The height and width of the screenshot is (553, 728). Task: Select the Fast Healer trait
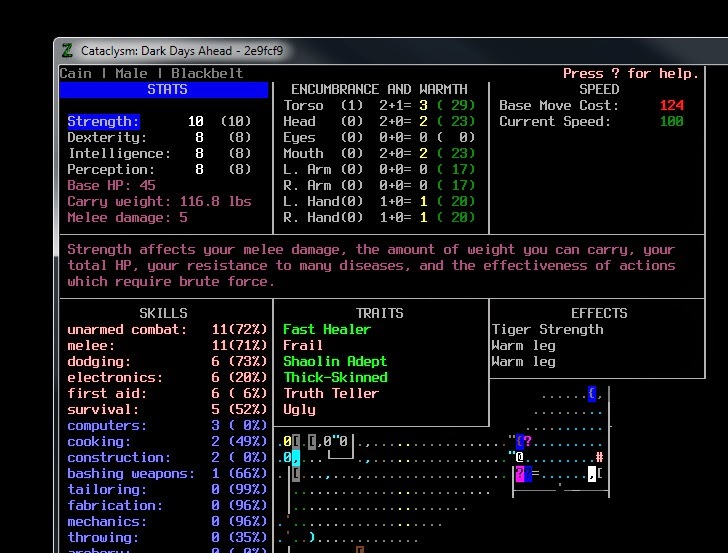tap(327, 330)
